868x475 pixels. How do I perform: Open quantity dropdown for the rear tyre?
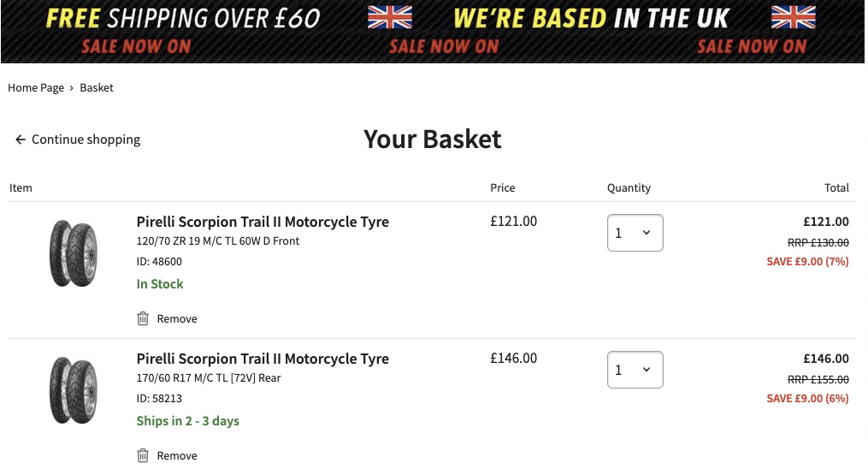pyautogui.click(x=635, y=370)
